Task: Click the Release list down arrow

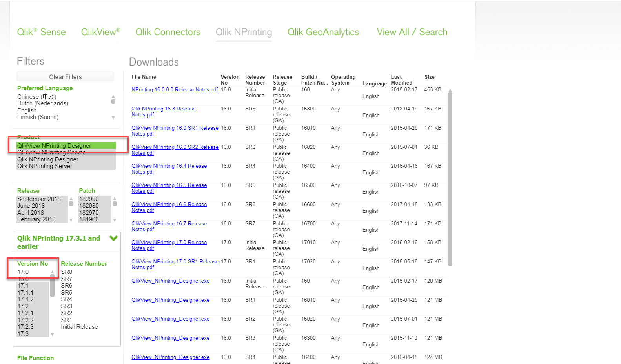Action: [71, 220]
